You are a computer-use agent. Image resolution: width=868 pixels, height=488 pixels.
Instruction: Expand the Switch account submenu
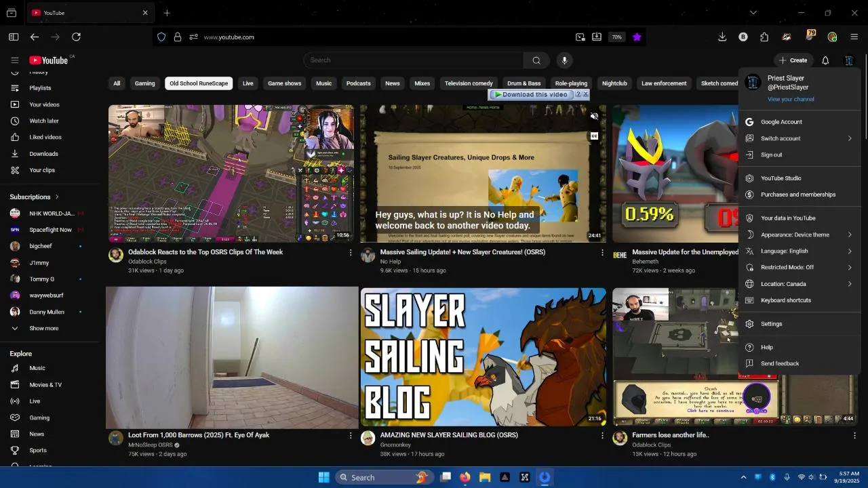(799, 138)
